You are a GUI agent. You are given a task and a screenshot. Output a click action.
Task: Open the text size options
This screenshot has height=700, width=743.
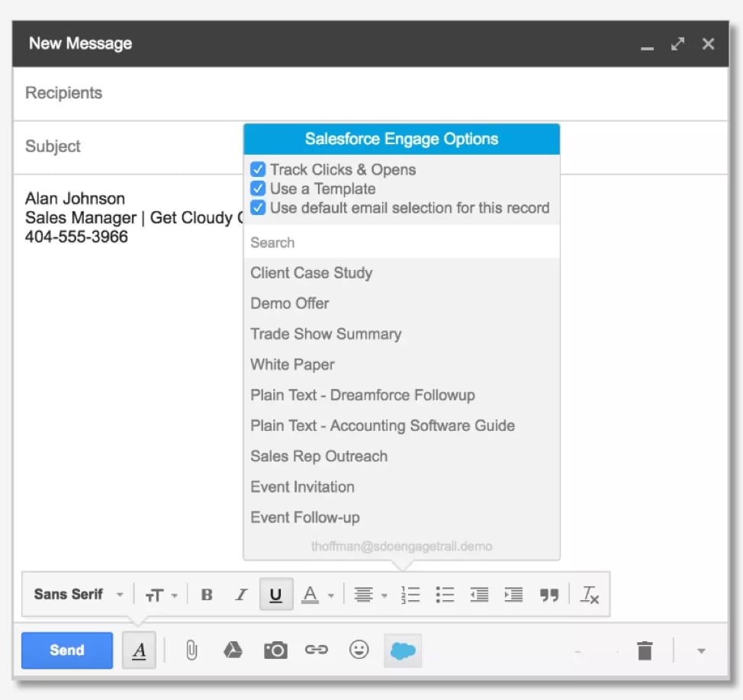[x=155, y=596]
